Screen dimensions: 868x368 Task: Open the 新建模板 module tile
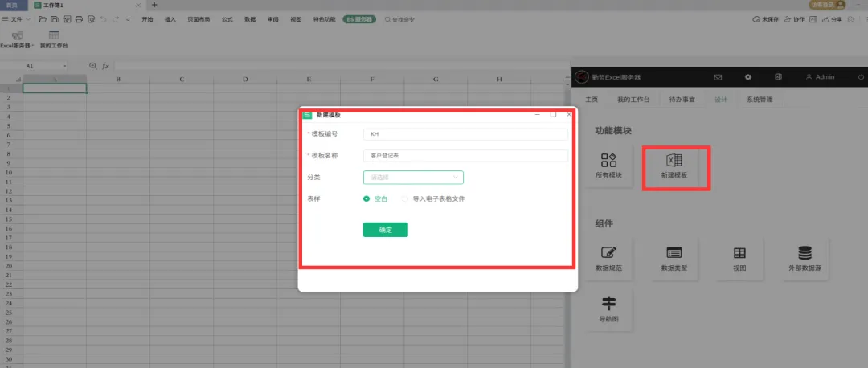[x=674, y=166]
